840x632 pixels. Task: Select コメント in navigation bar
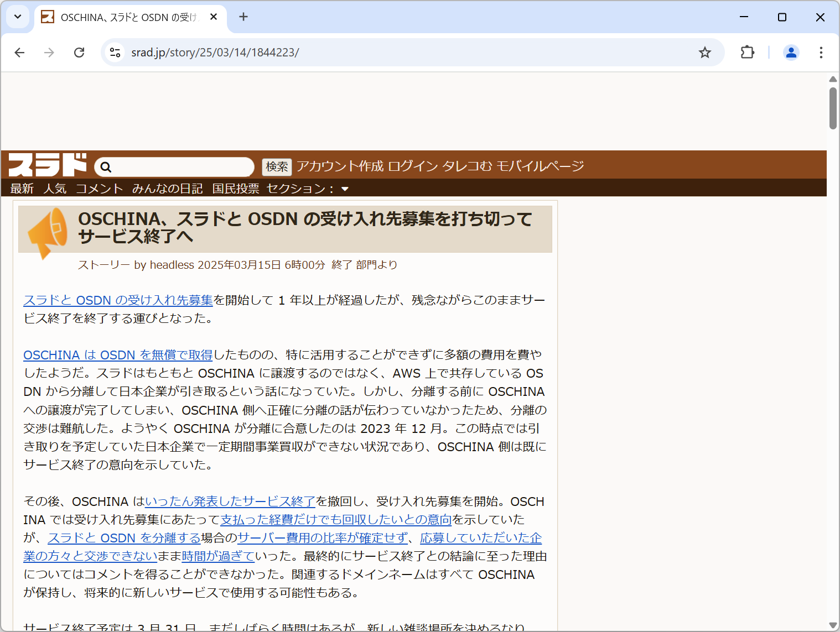[x=100, y=189]
